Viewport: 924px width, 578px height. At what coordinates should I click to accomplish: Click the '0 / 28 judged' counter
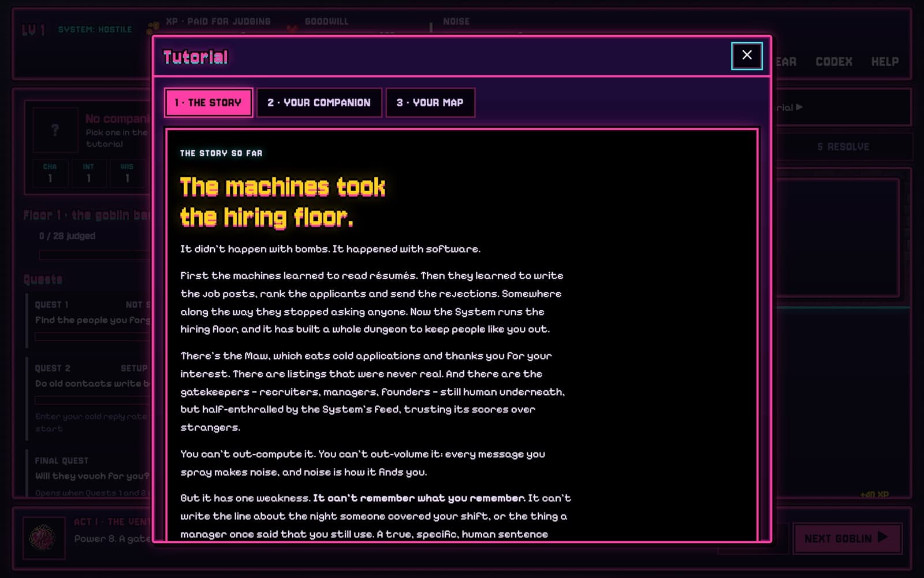(x=67, y=236)
